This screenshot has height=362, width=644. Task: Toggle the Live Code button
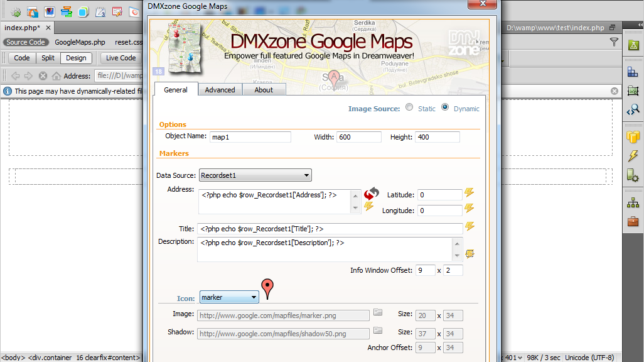pyautogui.click(x=121, y=58)
